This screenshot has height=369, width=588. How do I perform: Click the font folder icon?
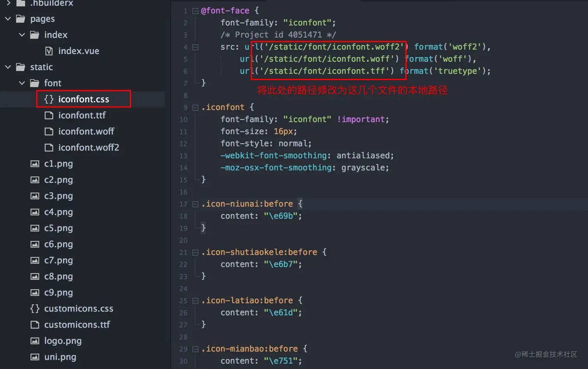(35, 83)
